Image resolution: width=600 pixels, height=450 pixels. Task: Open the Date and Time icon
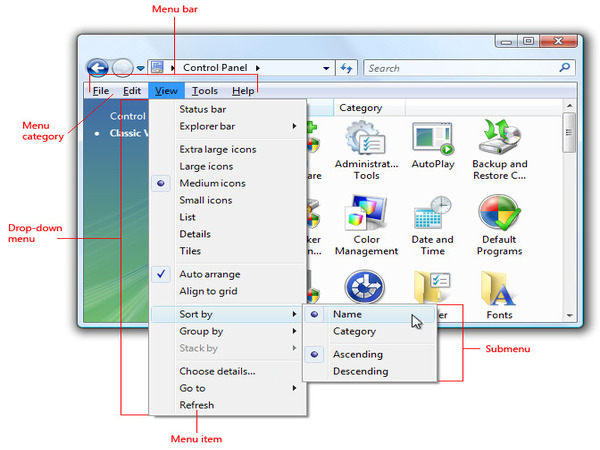tap(432, 214)
